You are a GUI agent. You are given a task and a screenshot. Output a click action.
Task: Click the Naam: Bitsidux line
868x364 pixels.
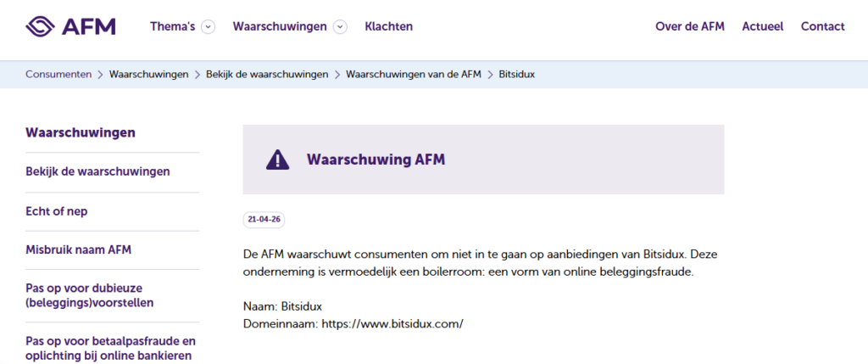pos(282,306)
